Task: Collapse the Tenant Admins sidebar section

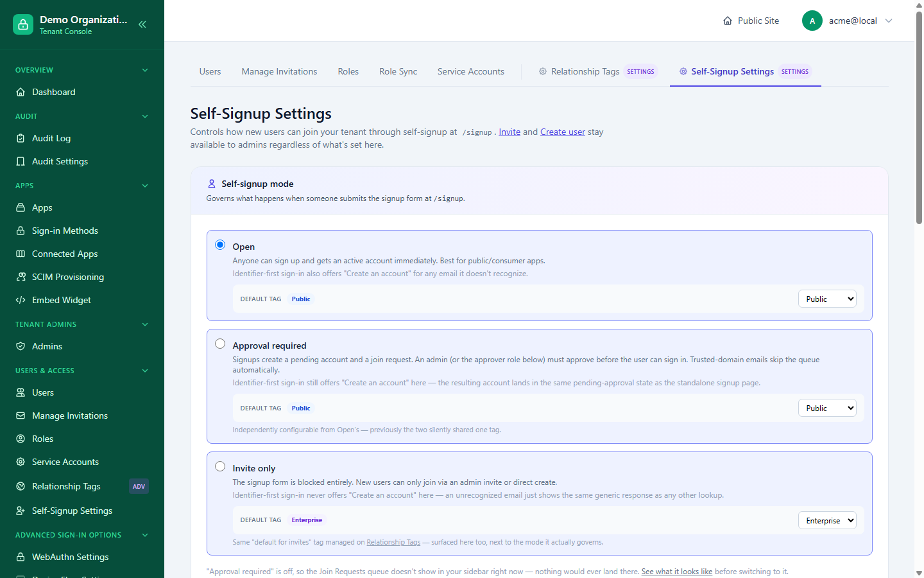Action: (x=145, y=324)
